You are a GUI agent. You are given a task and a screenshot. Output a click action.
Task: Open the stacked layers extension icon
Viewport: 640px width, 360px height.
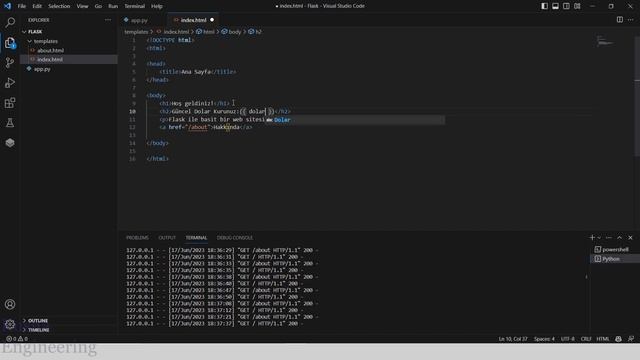pyautogui.click(x=10, y=142)
